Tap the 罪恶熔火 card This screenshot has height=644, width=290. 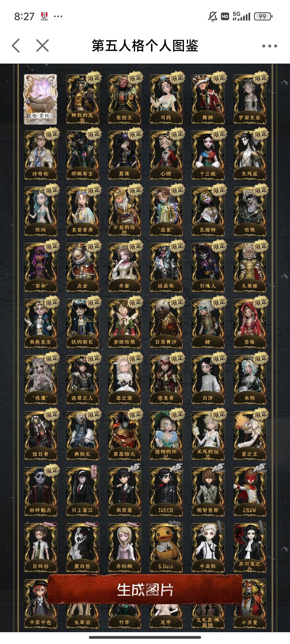click(x=124, y=436)
